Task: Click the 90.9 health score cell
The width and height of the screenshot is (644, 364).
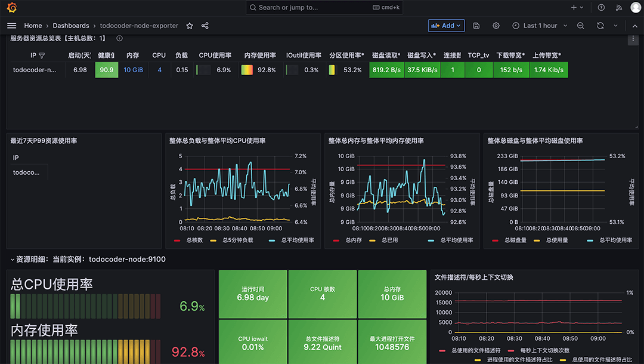Action: (106, 70)
